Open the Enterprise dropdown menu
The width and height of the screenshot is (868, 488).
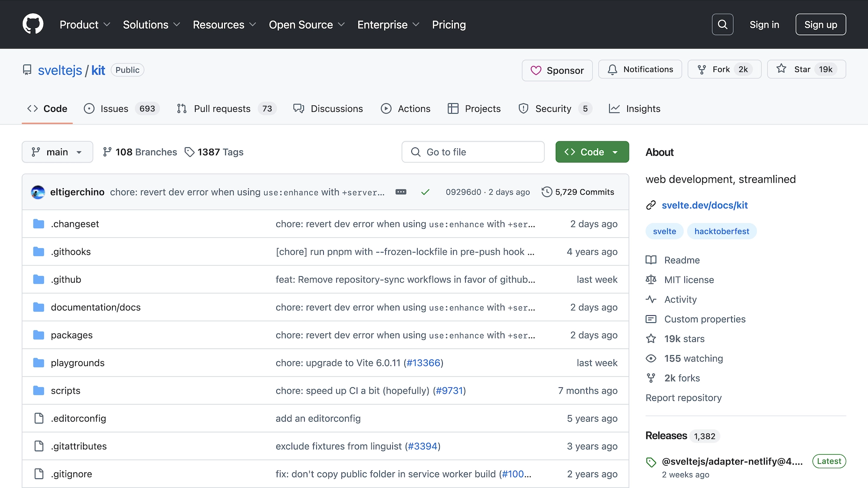tap(388, 25)
